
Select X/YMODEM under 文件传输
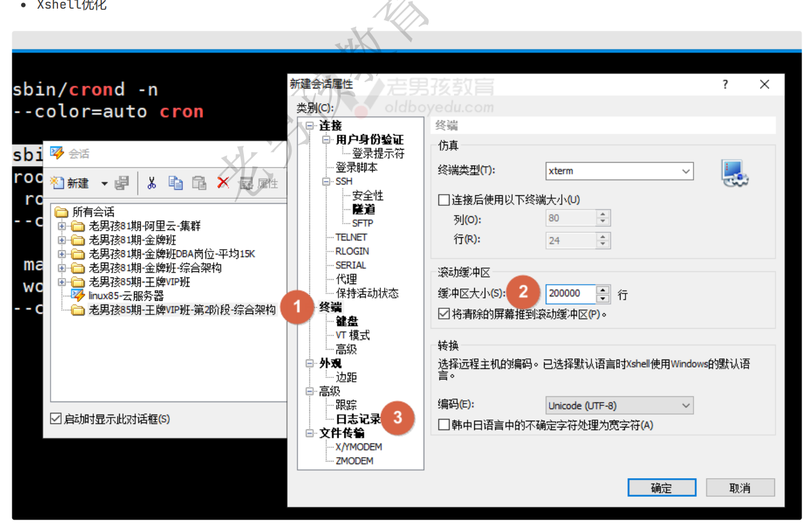pyautogui.click(x=359, y=447)
